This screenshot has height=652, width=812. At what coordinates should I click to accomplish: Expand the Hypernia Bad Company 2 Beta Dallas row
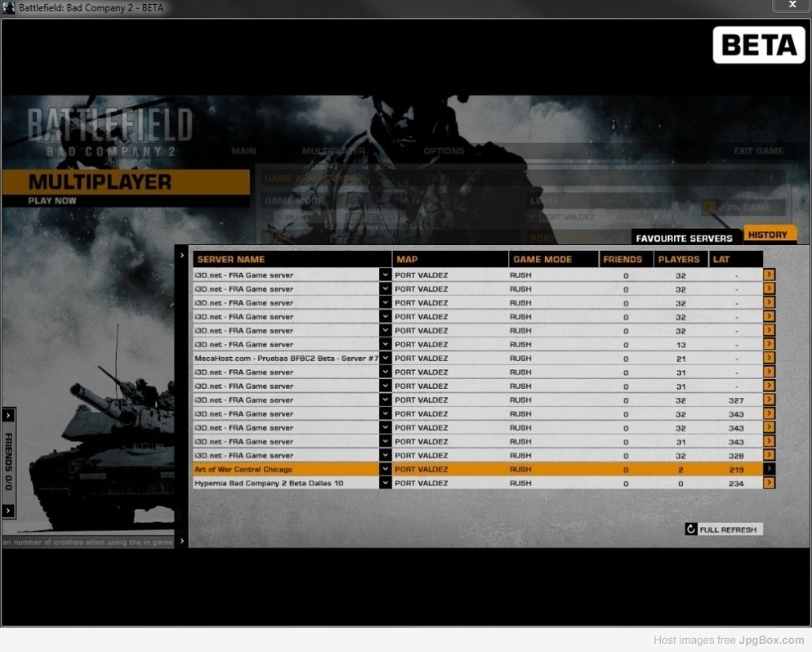(385, 483)
